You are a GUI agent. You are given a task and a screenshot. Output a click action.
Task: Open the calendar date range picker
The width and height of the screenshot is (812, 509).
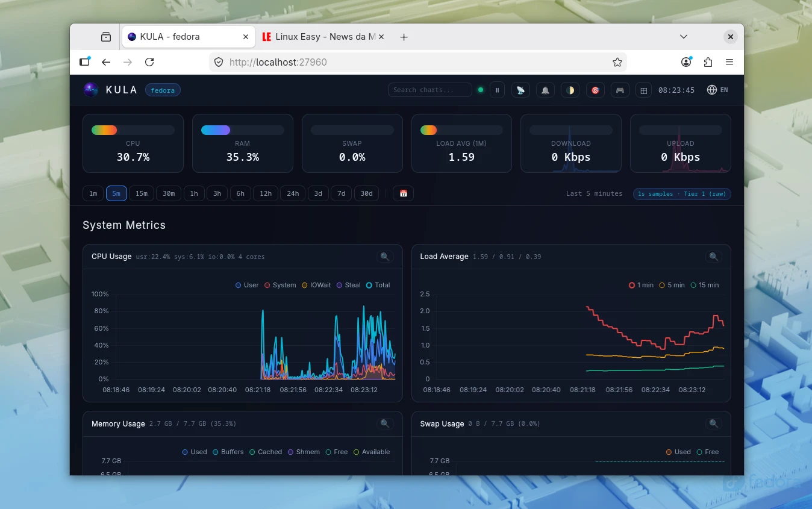click(403, 193)
